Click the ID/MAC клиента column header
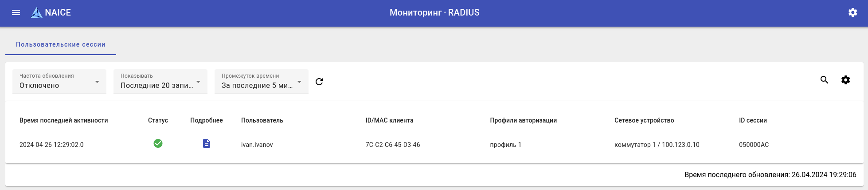 [x=389, y=120]
